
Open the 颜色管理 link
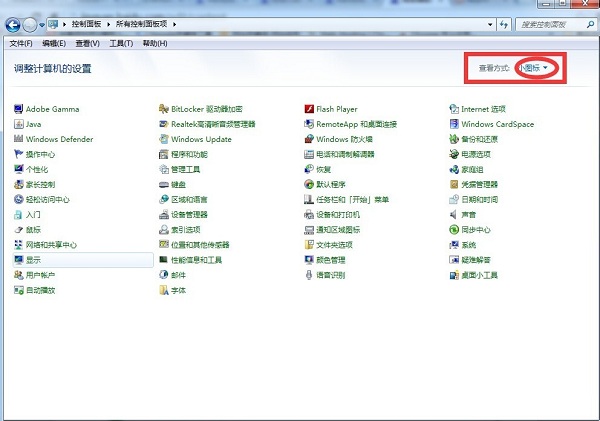tap(331, 260)
